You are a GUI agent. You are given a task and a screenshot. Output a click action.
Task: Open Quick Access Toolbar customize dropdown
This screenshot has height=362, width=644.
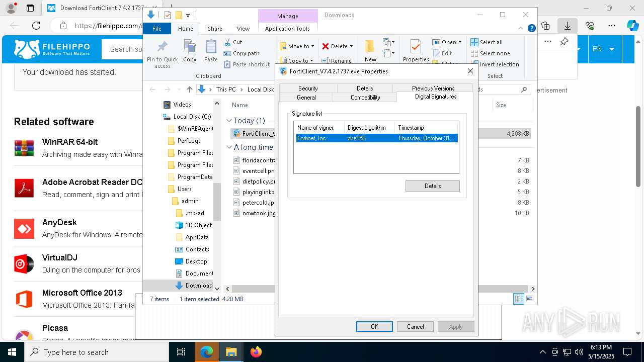[x=188, y=16]
